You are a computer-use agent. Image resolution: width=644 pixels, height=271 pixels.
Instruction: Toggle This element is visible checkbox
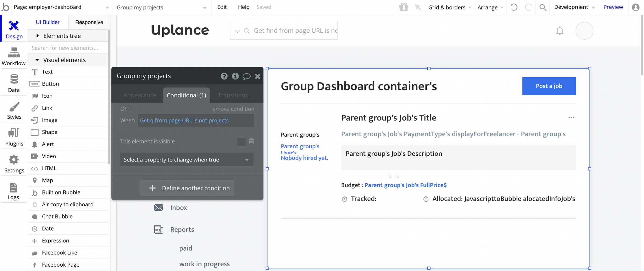click(241, 142)
